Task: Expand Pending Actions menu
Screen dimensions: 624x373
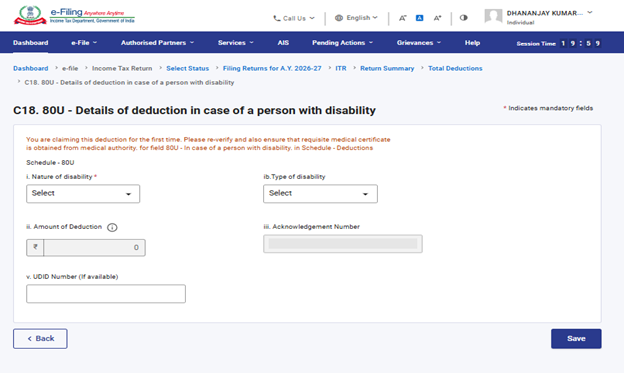Action: (342, 43)
